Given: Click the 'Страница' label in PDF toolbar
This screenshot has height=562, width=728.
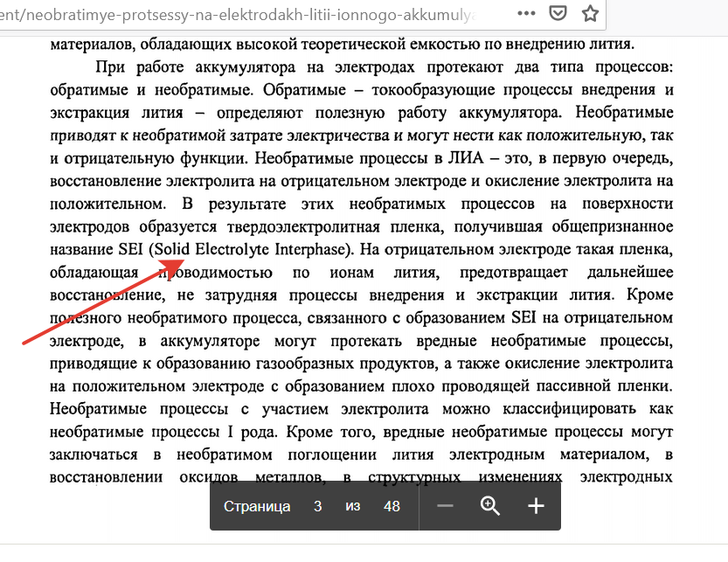Looking at the screenshot, I should coord(257,506).
